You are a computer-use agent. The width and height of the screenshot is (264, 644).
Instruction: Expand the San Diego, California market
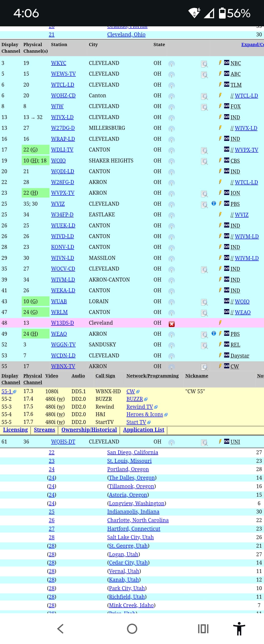point(132,452)
